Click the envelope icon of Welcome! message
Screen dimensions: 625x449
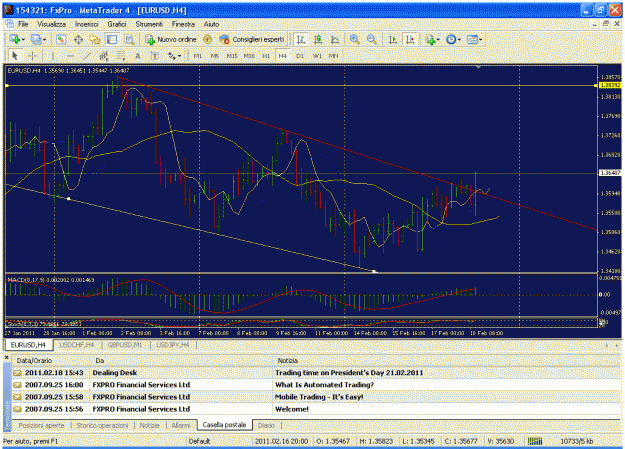pyautogui.click(x=17, y=409)
